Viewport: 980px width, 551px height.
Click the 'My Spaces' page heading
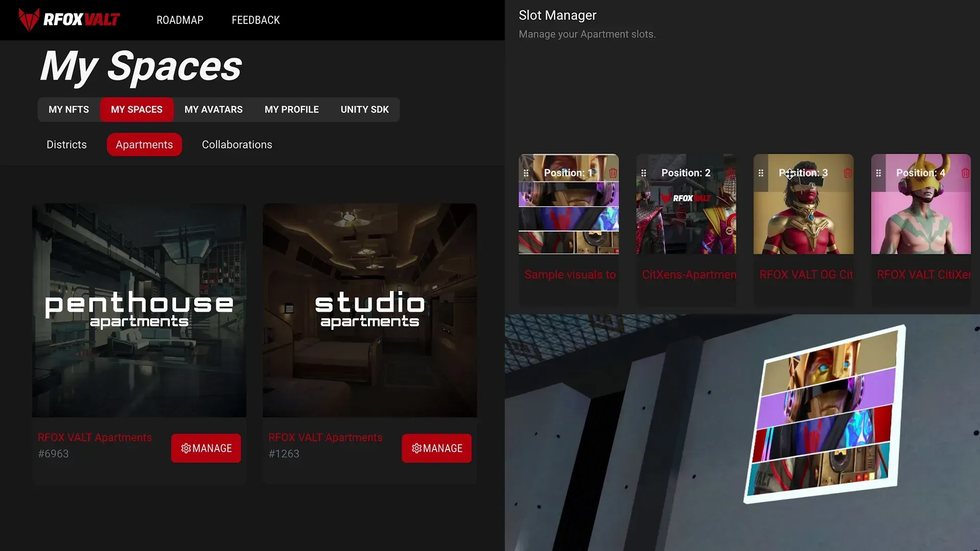[141, 66]
